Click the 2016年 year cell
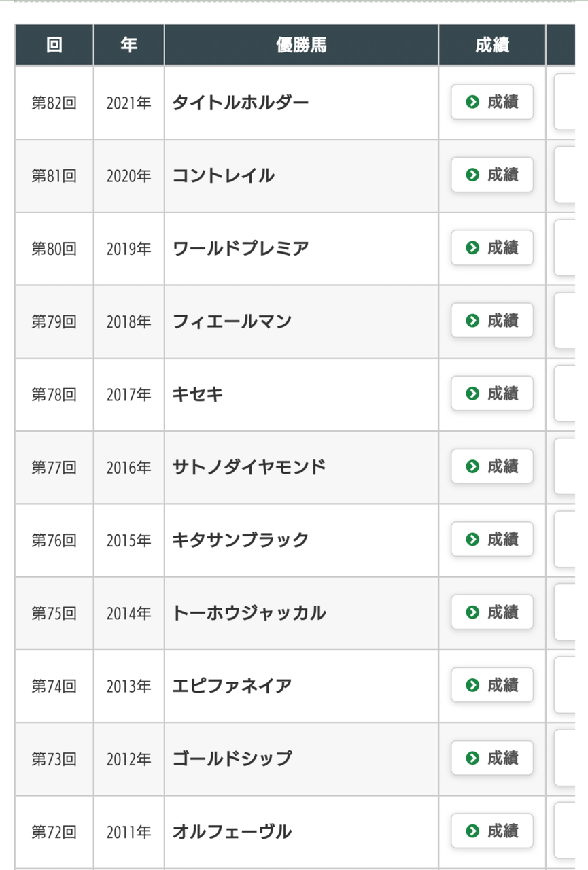The image size is (588, 870). [x=128, y=467]
